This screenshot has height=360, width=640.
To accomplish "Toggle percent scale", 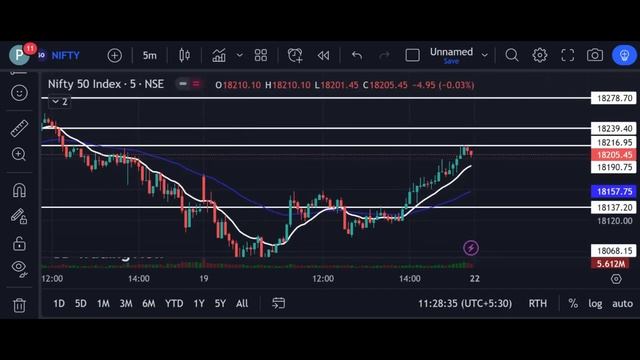I will 573,304.
